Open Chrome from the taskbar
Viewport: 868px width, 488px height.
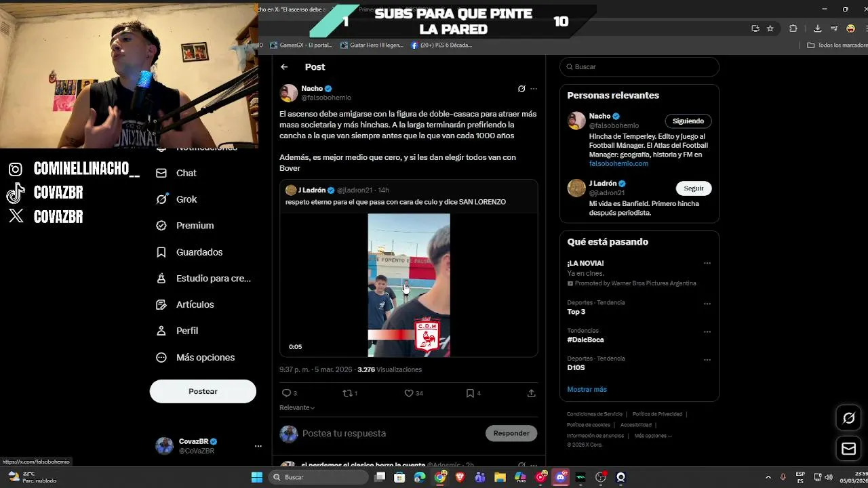click(x=440, y=477)
